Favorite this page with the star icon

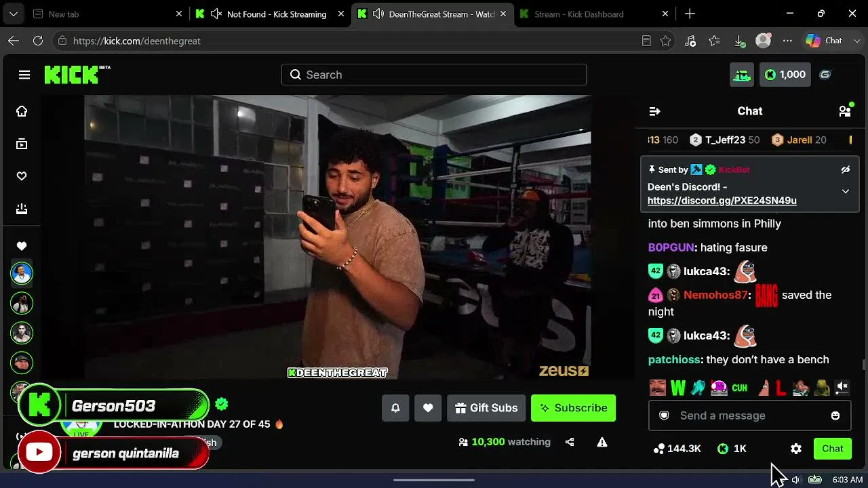tap(665, 41)
